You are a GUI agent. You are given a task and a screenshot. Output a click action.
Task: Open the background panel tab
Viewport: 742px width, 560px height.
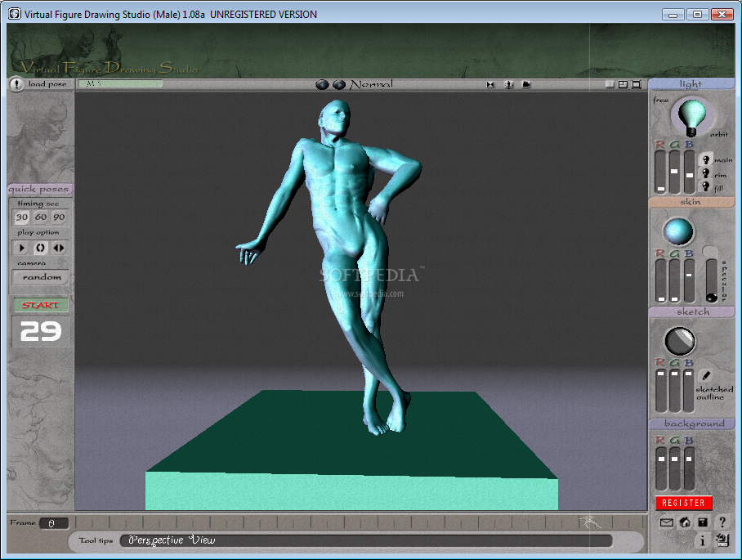[691, 423]
